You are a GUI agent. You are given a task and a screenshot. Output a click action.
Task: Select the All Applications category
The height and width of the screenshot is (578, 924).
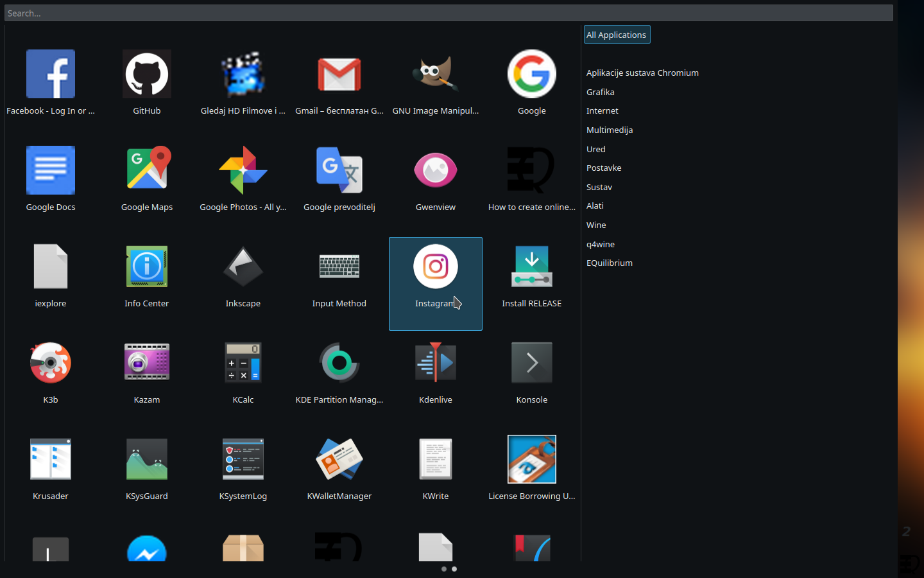[617, 35]
